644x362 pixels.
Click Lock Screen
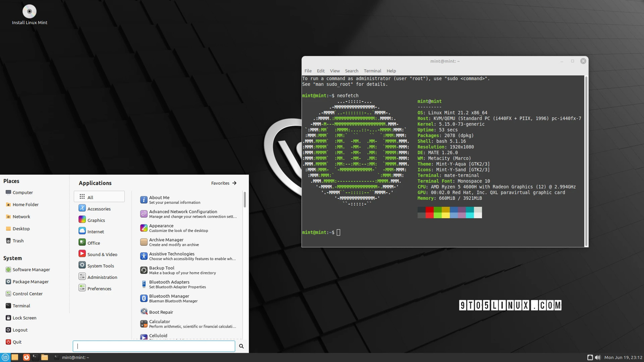[x=21, y=318]
